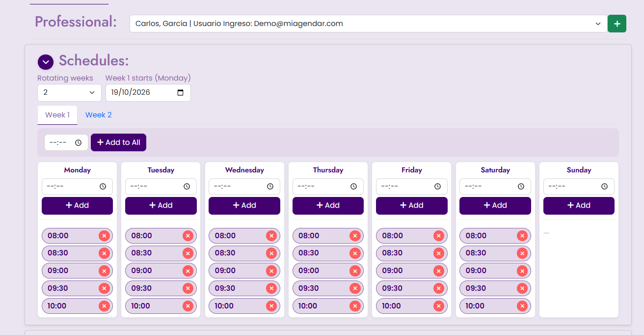Delete the Saturday 10:00 slot
Image resolution: width=644 pixels, height=335 pixels.
pos(522,306)
